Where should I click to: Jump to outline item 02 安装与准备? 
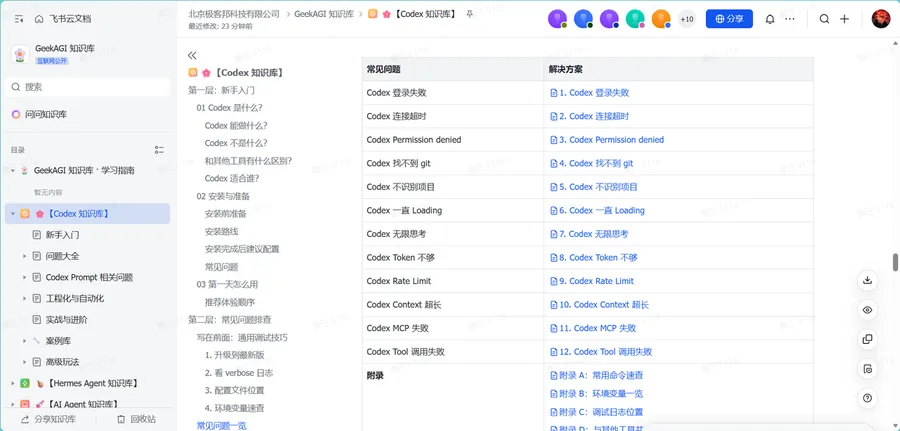coord(223,196)
